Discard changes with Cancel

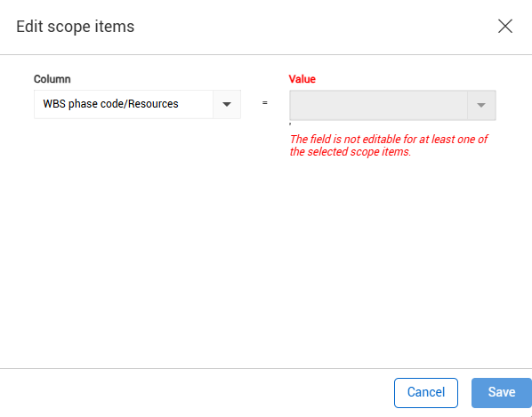tap(426, 393)
